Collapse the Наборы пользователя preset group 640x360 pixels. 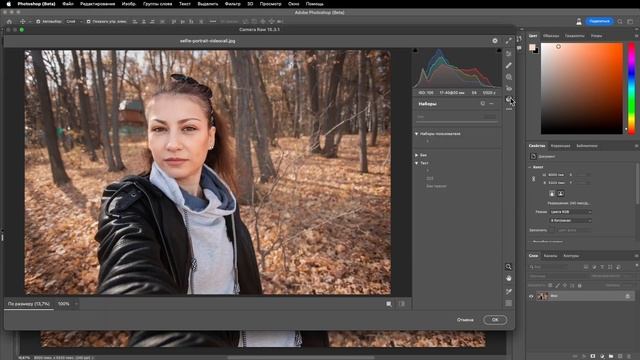[416, 134]
